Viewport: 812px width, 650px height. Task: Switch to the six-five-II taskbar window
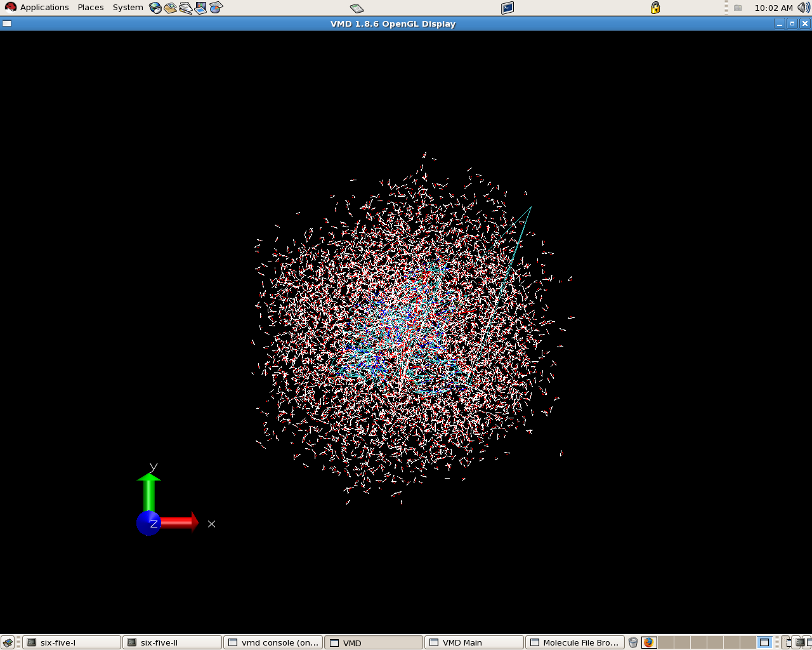tap(172, 642)
